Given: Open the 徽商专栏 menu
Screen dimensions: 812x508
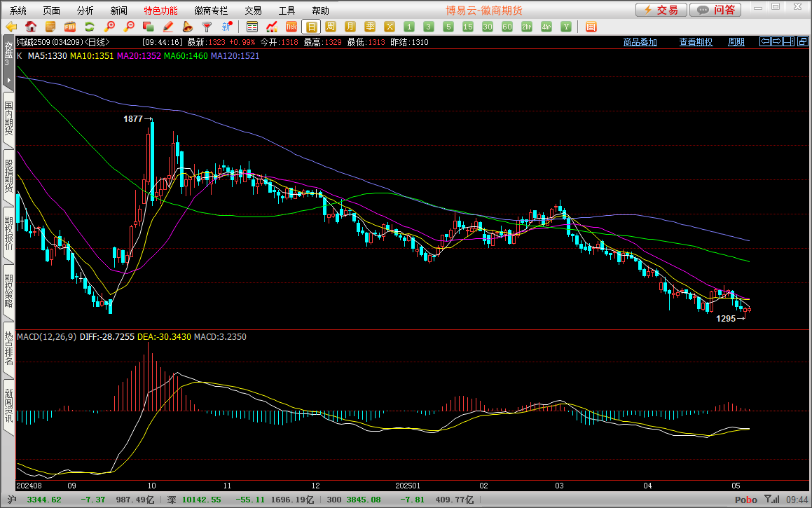Looking at the screenshot, I should (211, 11).
